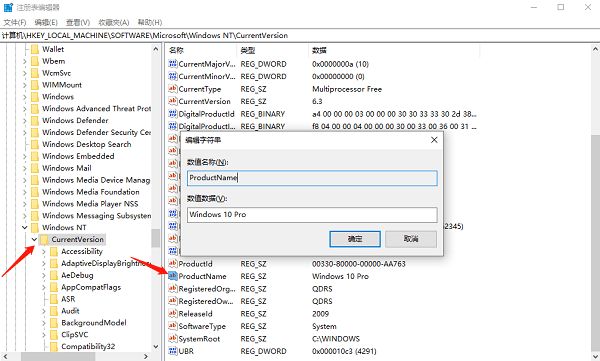Cancel the dialog with the 取消 button
Image resolution: width=600 pixels, height=361 pixels.
coord(411,239)
